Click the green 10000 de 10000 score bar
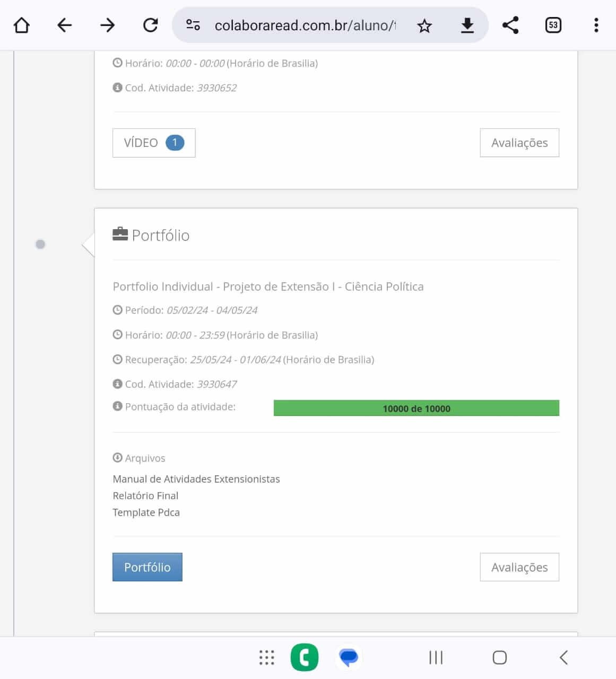This screenshot has width=616, height=679. click(x=416, y=408)
